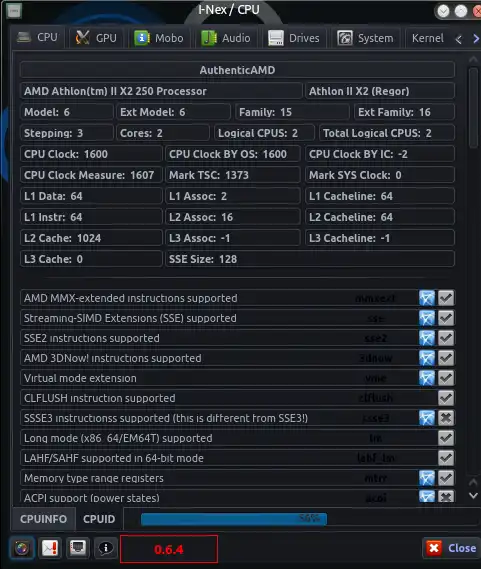Image resolution: width=481 pixels, height=569 pixels.
Task: Click the 'Cores: 2' field
Action: point(163,133)
